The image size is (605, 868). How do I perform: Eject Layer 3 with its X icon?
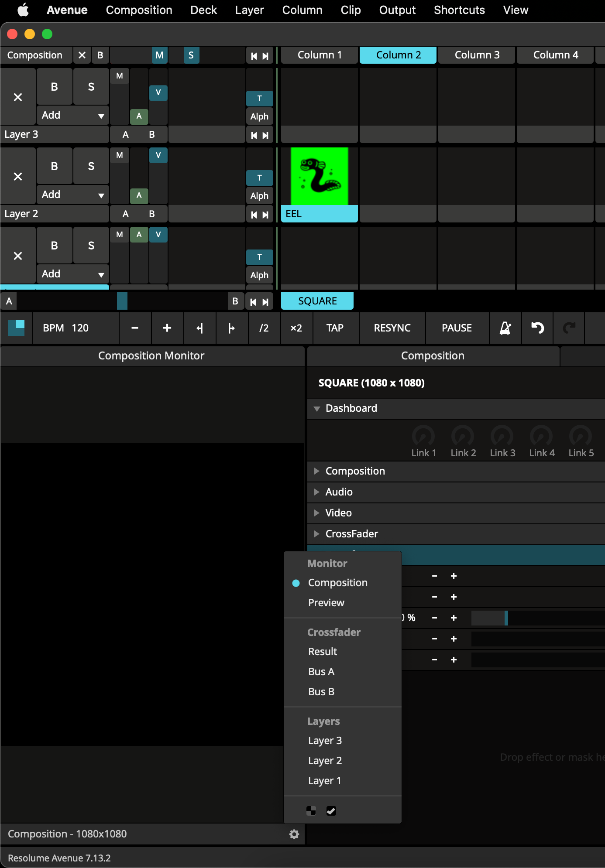[18, 97]
